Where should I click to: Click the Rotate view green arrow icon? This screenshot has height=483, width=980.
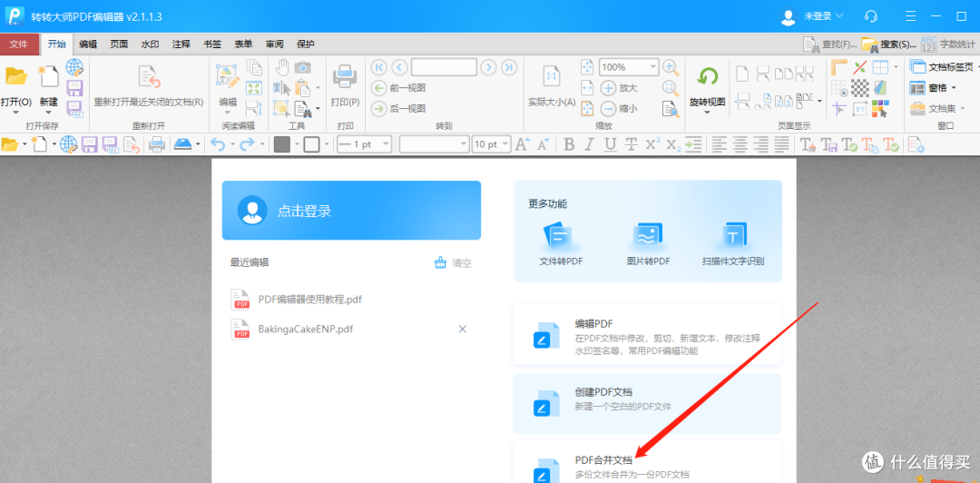click(x=708, y=76)
